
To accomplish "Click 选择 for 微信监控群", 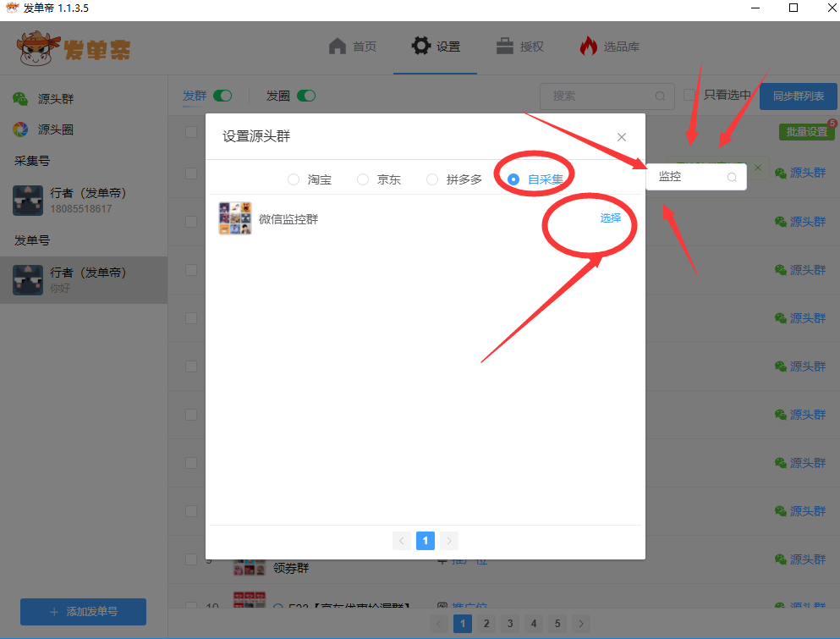I will click(x=610, y=218).
